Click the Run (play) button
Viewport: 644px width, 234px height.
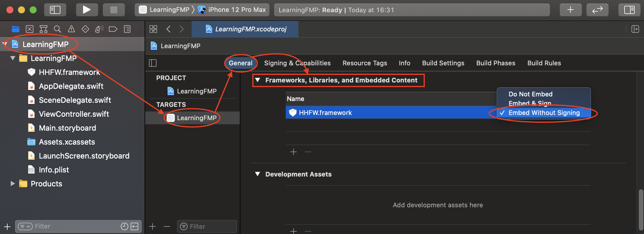click(x=86, y=10)
